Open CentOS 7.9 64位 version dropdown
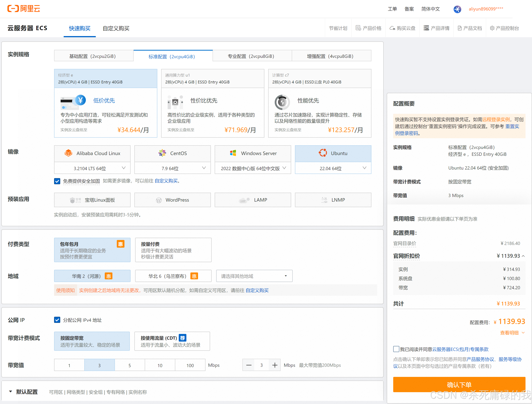Screen dimensions: 532x404 tap(172, 168)
